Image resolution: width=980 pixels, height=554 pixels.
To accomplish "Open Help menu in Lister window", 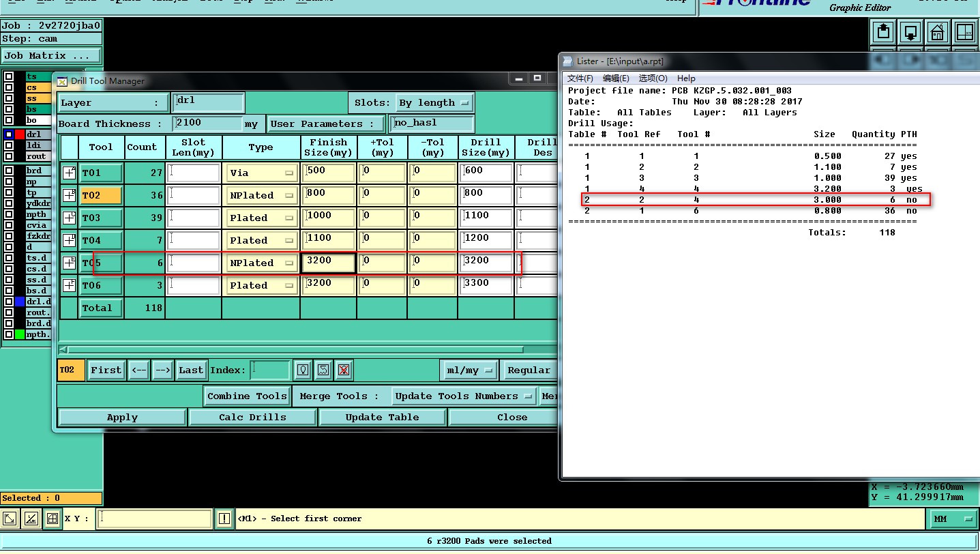I will tap(686, 78).
